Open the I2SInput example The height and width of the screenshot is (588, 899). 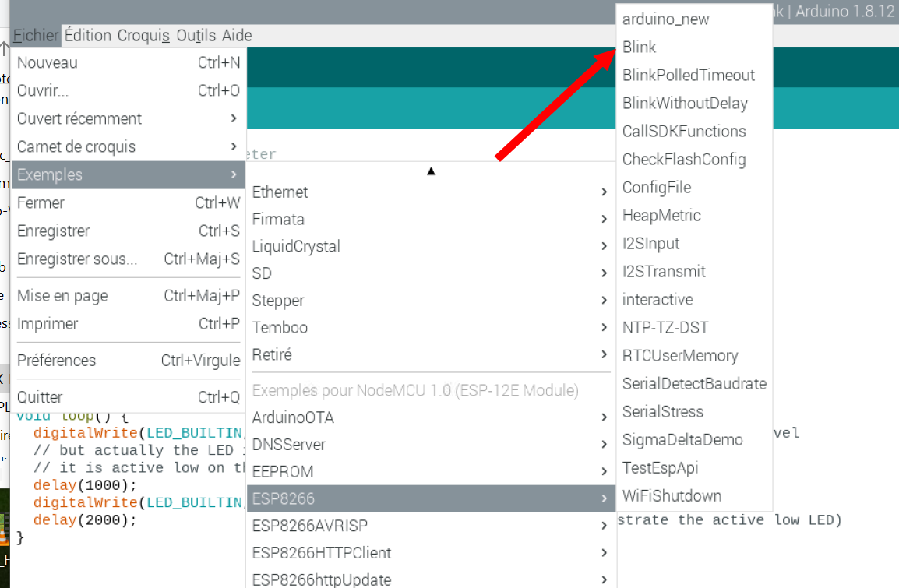coord(694,244)
